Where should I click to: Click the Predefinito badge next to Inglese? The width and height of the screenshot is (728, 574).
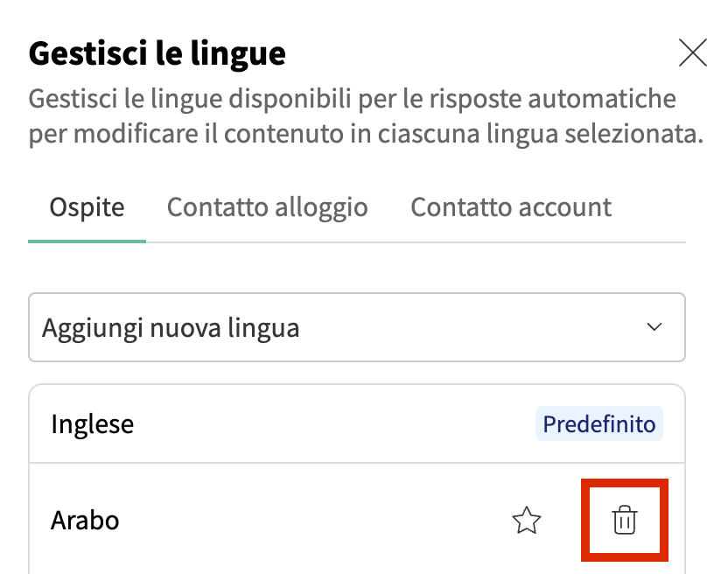click(x=598, y=424)
